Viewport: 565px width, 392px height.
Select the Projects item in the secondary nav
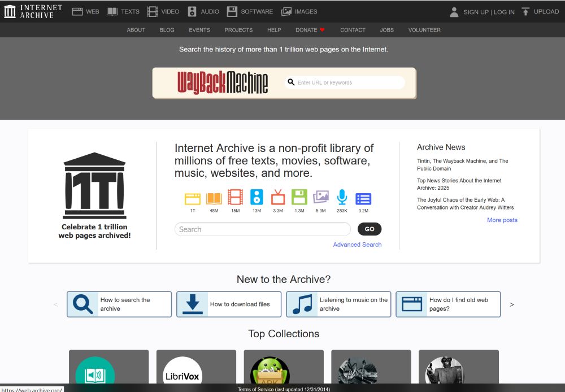pos(238,30)
